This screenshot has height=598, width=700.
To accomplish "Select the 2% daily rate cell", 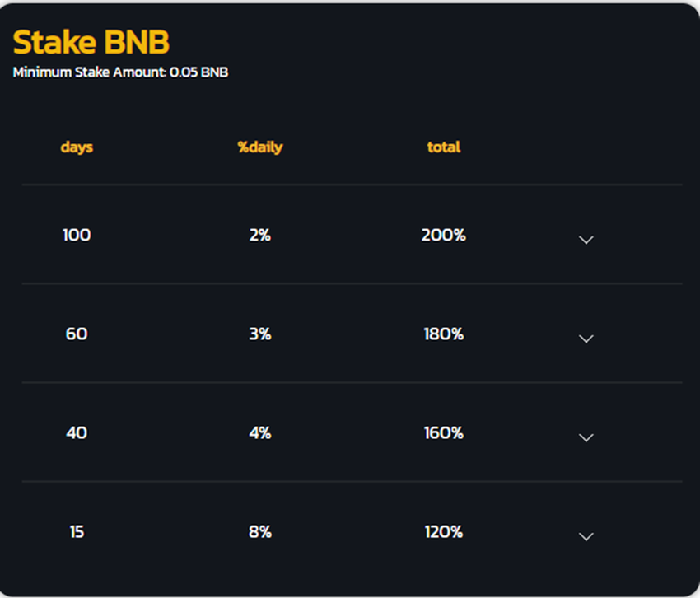I will tap(260, 236).
